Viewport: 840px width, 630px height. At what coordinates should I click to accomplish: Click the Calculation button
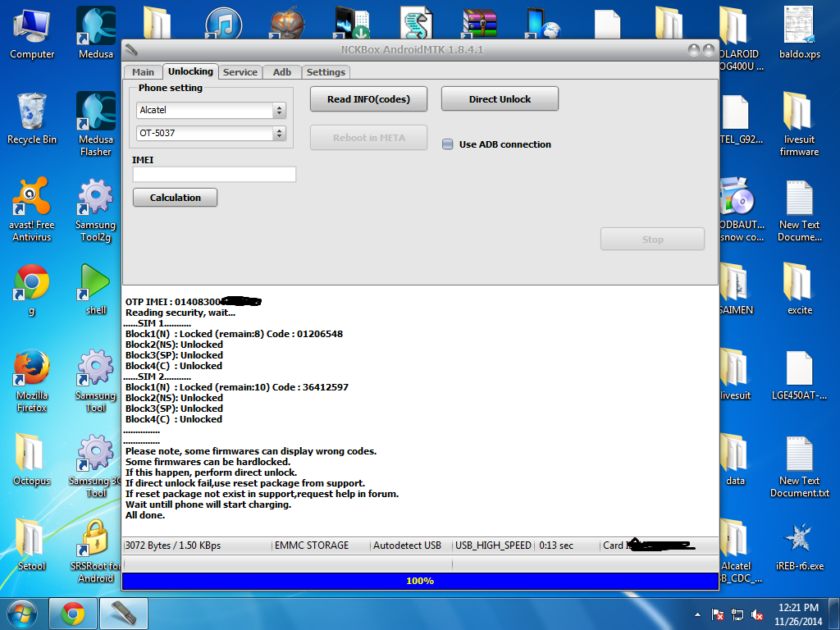(x=174, y=197)
